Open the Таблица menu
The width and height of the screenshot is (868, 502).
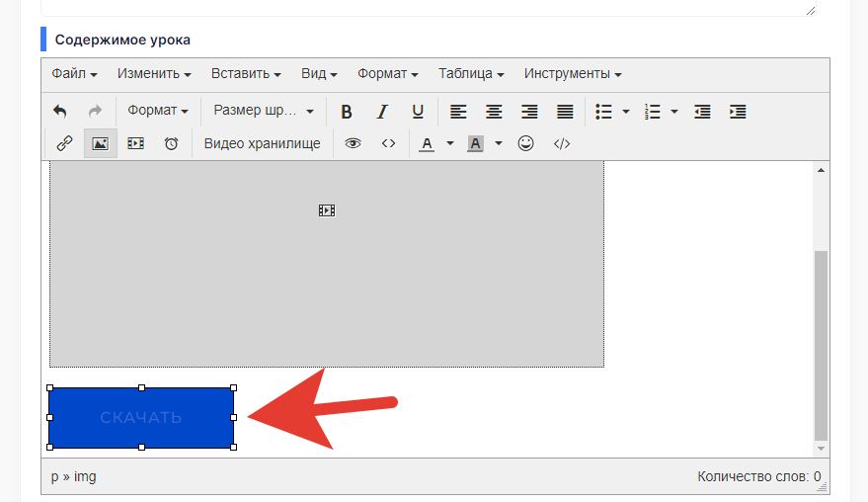coord(471,74)
